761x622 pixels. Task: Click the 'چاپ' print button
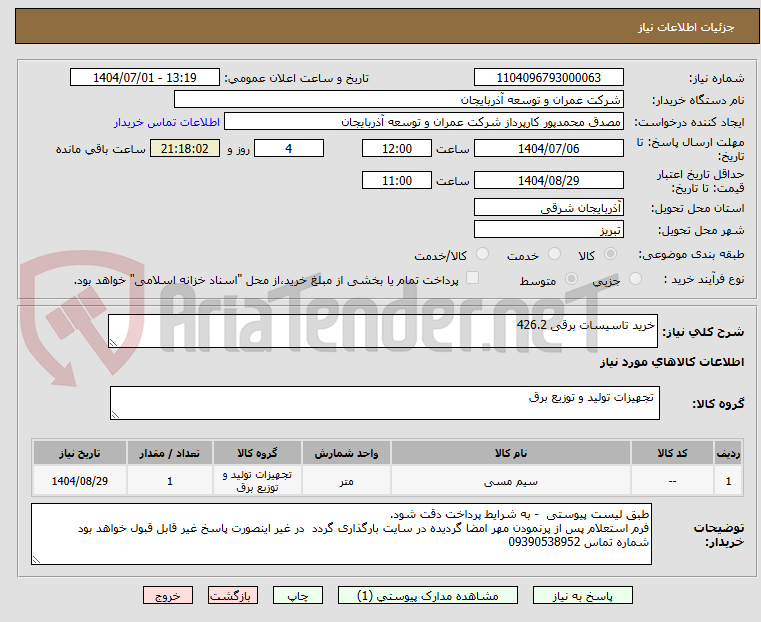click(x=298, y=595)
